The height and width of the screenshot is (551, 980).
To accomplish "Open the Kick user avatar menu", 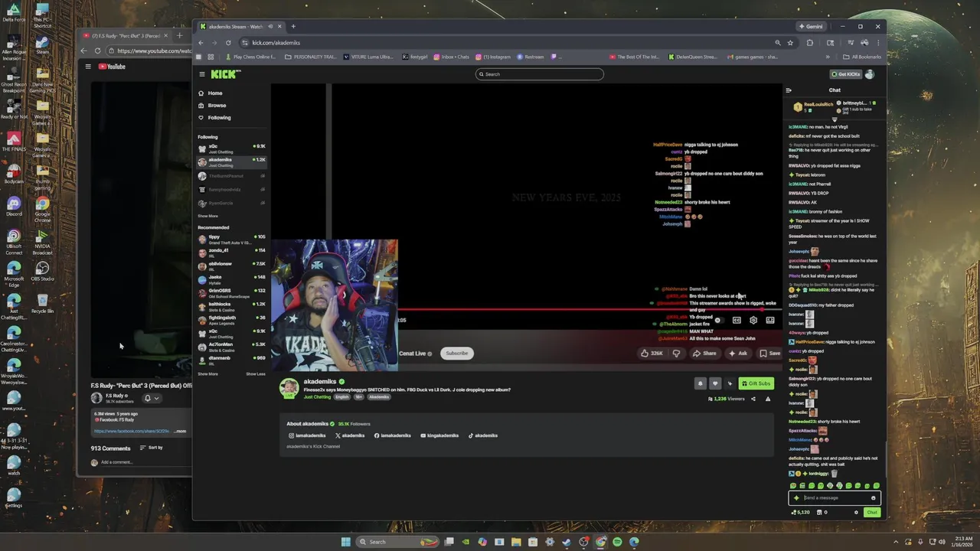I will (870, 74).
